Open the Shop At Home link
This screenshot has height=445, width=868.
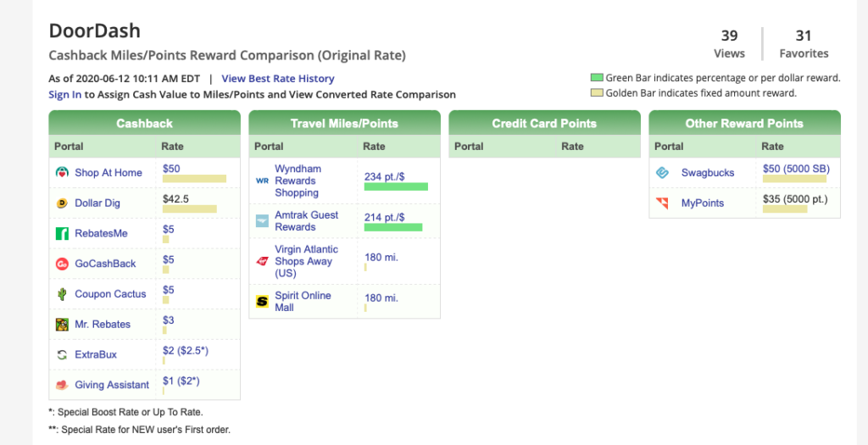108,173
